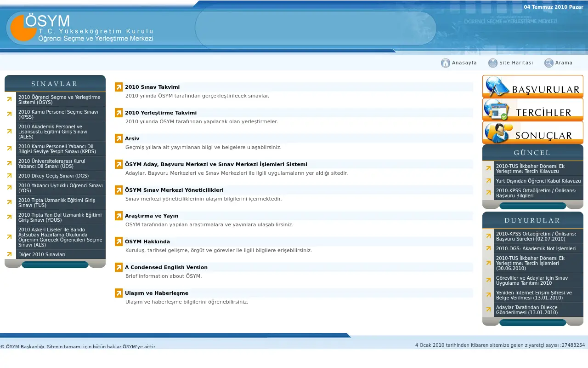588x368 pixels.
Task: Click arrow icon beside 2010 Yerleştirme Takvimi
Action: pos(119,113)
